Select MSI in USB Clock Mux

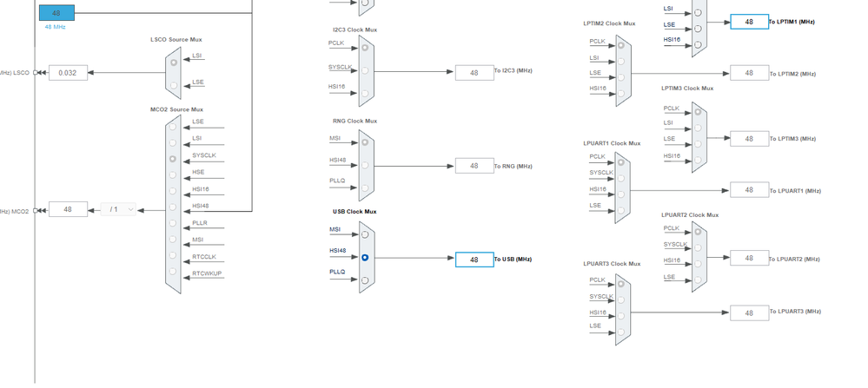(x=365, y=235)
